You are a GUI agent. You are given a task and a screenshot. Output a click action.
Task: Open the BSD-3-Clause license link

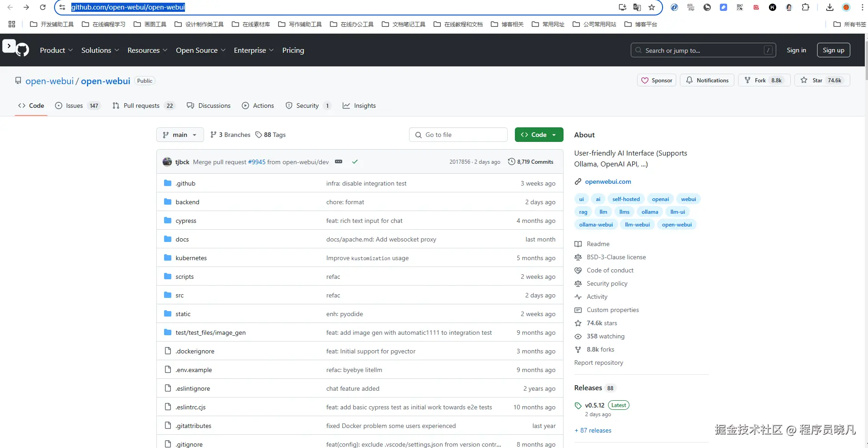(x=616, y=257)
